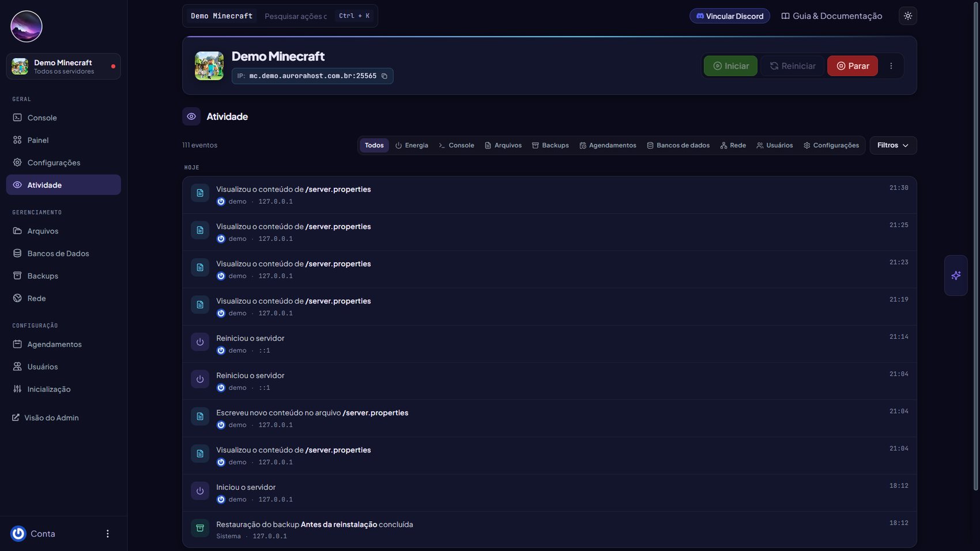The width and height of the screenshot is (980, 551).
Task: Click the Console sidebar icon
Action: point(17,118)
